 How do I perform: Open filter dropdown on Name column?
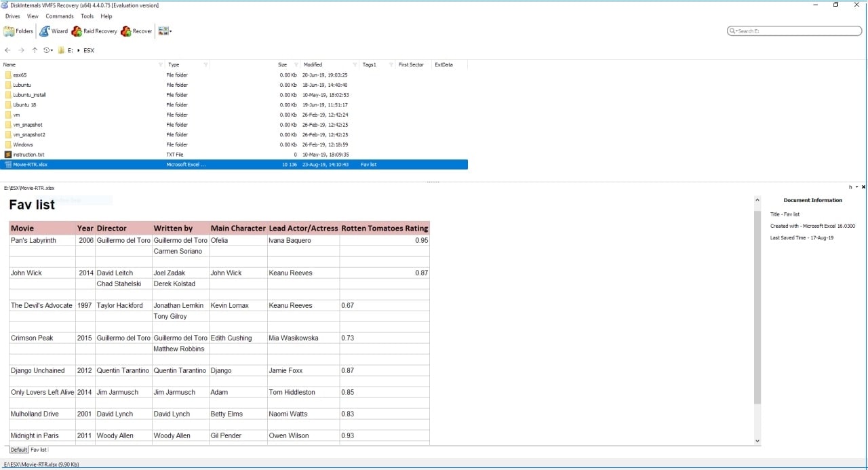[x=160, y=65]
